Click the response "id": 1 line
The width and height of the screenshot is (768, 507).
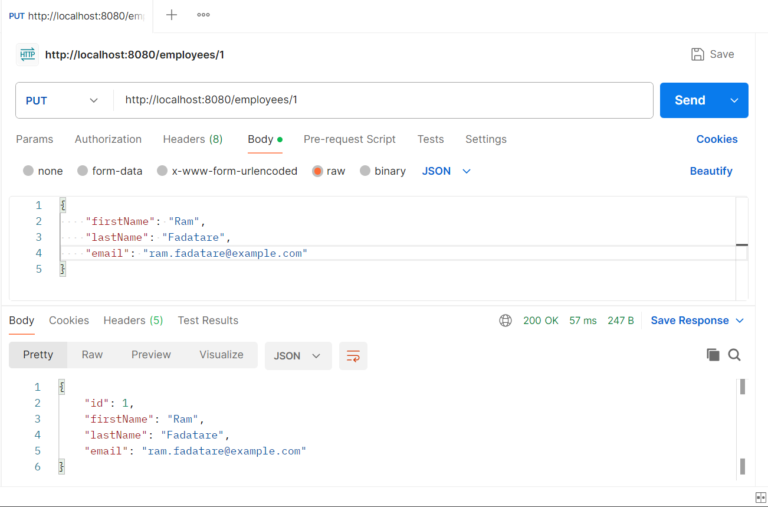tap(109, 403)
